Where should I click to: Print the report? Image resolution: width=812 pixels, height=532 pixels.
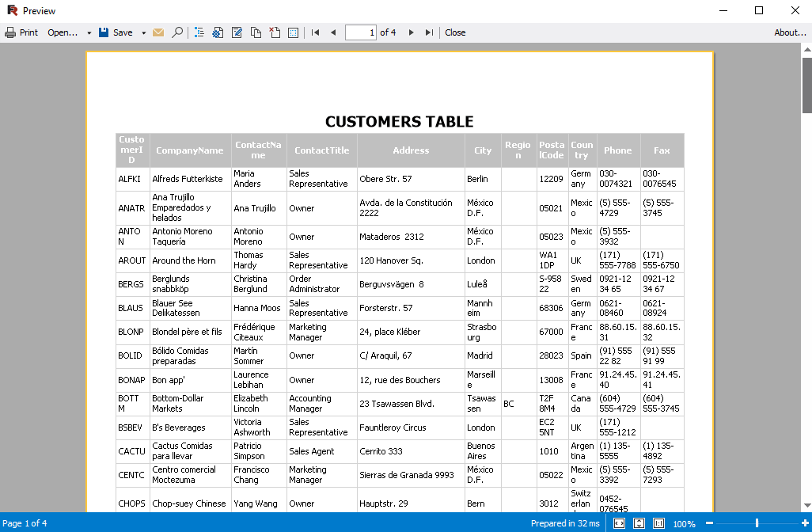[x=21, y=32]
